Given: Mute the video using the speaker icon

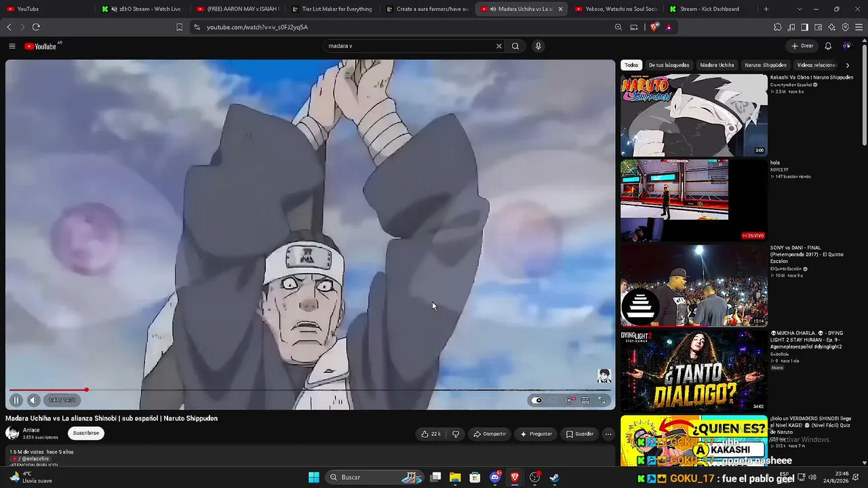Looking at the screenshot, I should coord(33,400).
